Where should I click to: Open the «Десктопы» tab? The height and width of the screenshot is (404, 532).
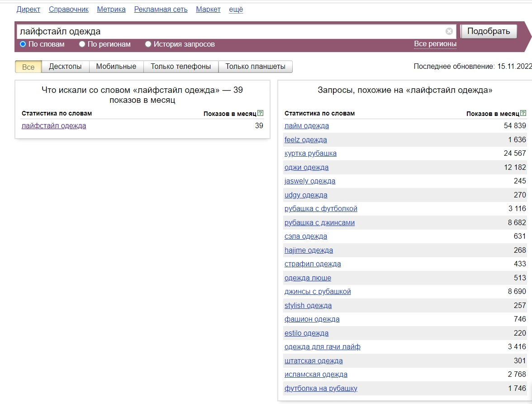pos(65,66)
